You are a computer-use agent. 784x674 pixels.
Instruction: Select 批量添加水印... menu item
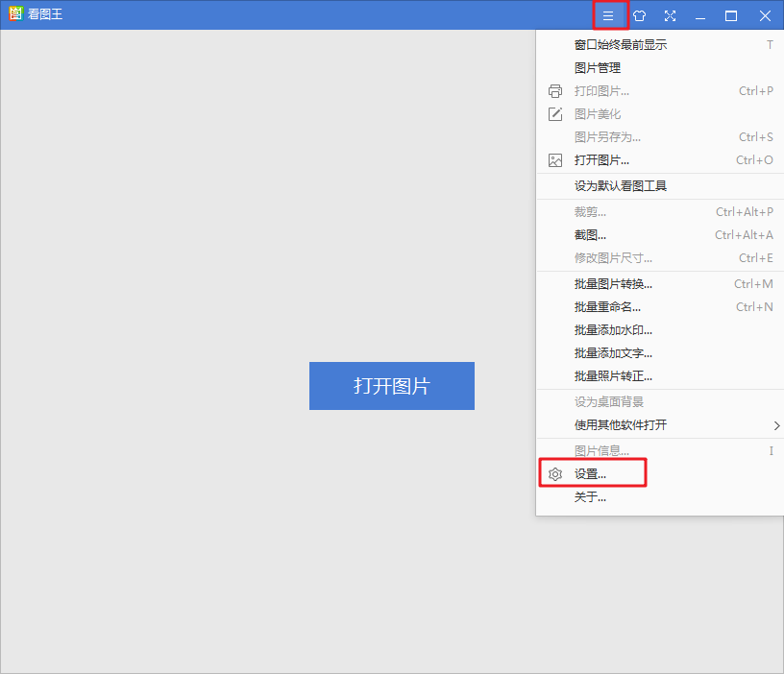pyautogui.click(x=660, y=329)
